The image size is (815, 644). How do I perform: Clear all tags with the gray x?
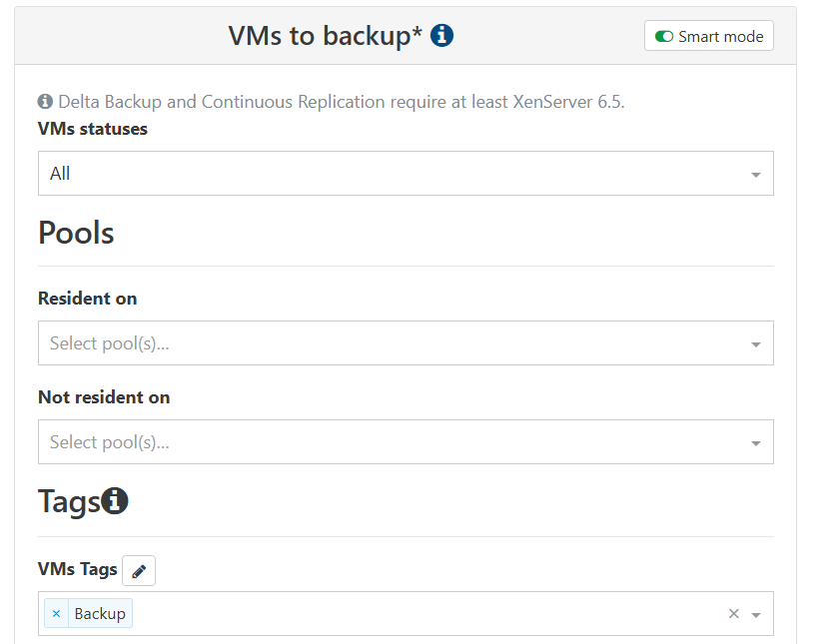[733, 614]
